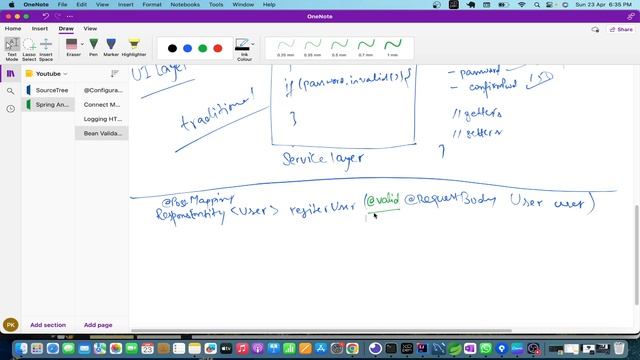Select the Marker tool
The height and width of the screenshot is (360, 640).
(x=111, y=47)
